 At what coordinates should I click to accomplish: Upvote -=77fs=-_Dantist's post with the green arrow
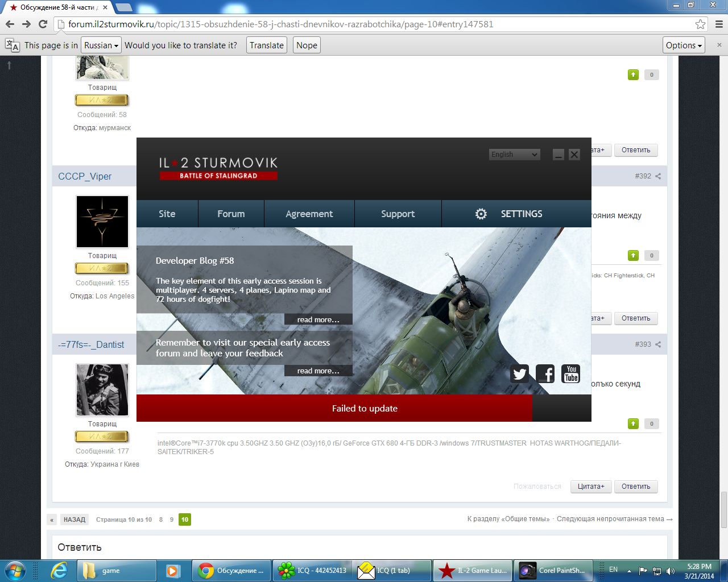[x=633, y=423]
